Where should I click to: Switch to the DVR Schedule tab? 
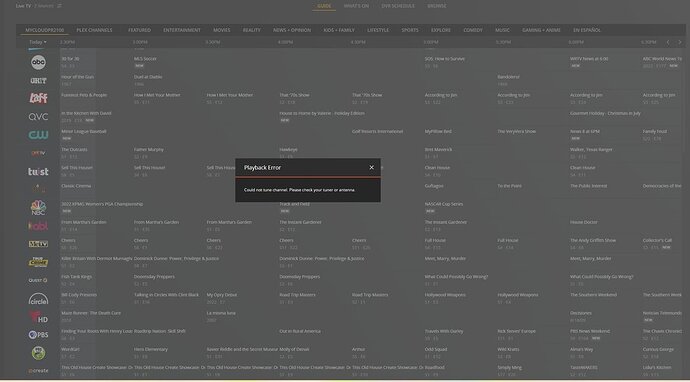(x=398, y=6)
